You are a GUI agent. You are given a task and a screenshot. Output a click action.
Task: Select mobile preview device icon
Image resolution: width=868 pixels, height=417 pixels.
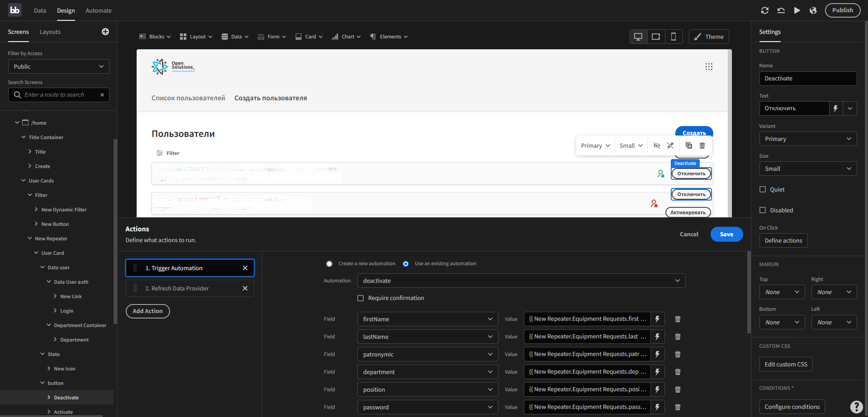pyautogui.click(x=674, y=37)
